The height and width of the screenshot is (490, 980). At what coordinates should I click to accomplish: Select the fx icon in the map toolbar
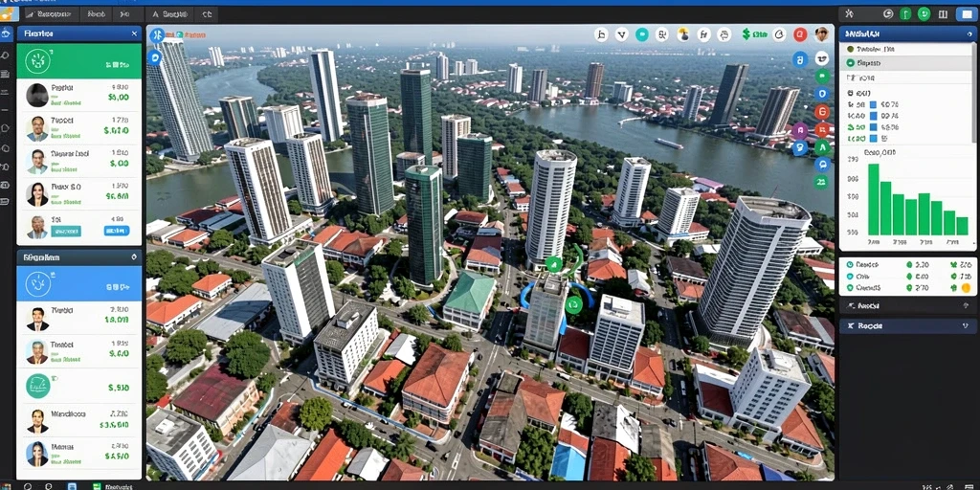pos(703,35)
